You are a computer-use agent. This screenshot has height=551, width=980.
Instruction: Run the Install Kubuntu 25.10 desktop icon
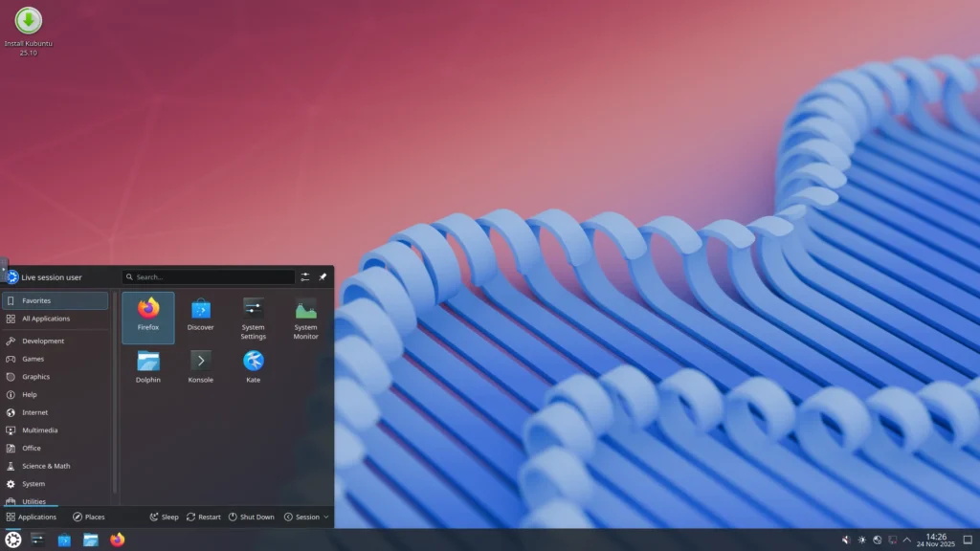[x=27, y=24]
